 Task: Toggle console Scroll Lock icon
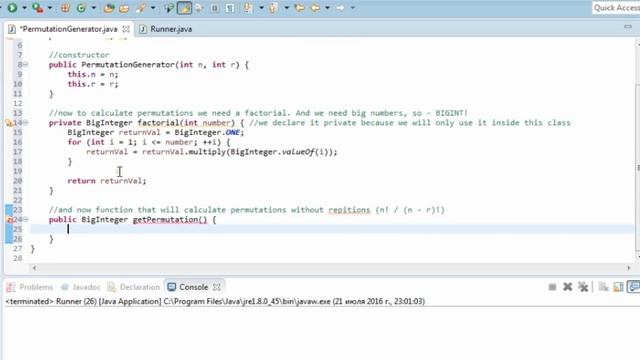[x=618, y=287]
